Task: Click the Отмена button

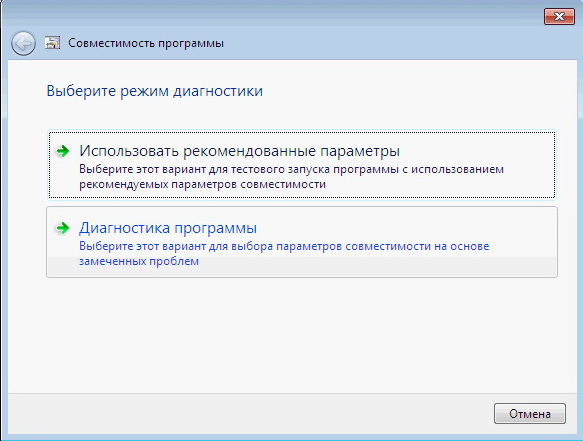Action: point(530,413)
